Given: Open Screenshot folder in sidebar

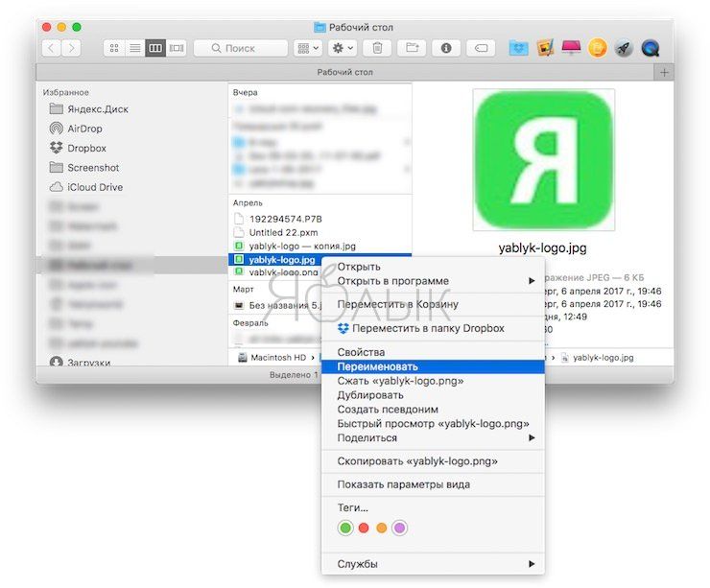Looking at the screenshot, I should [84, 168].
